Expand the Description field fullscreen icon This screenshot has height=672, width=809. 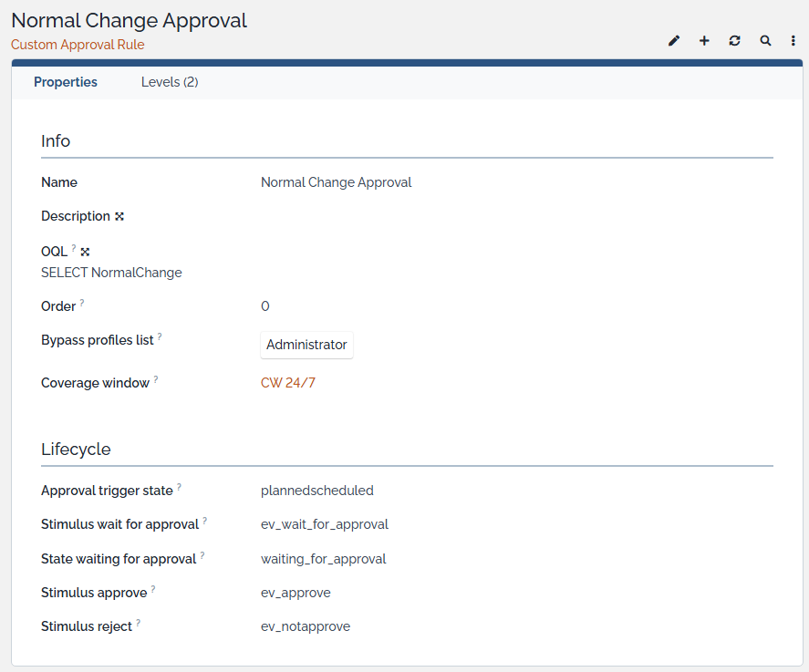[x=119, y=217]
